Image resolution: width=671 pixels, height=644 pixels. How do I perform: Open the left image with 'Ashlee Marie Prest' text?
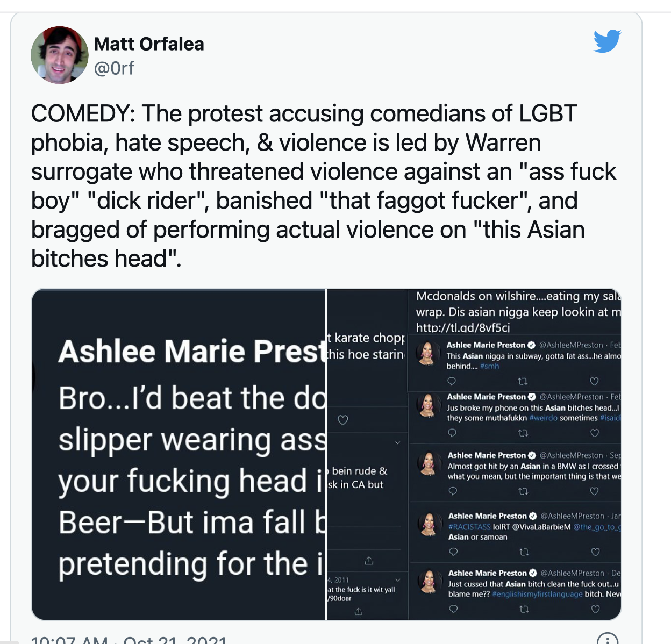(179, 454)
